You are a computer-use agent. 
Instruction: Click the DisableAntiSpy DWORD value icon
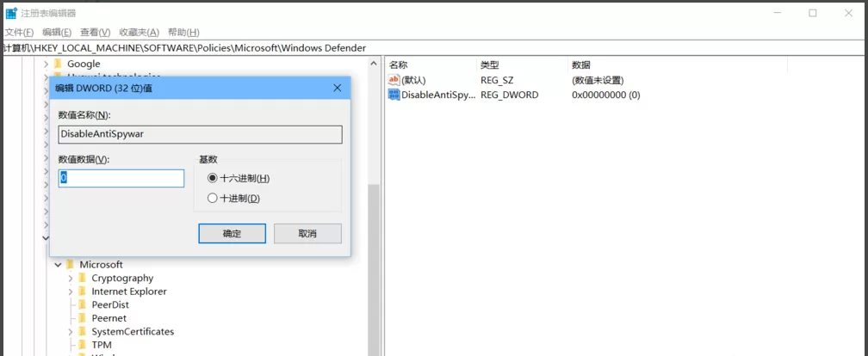coord(394,95)
